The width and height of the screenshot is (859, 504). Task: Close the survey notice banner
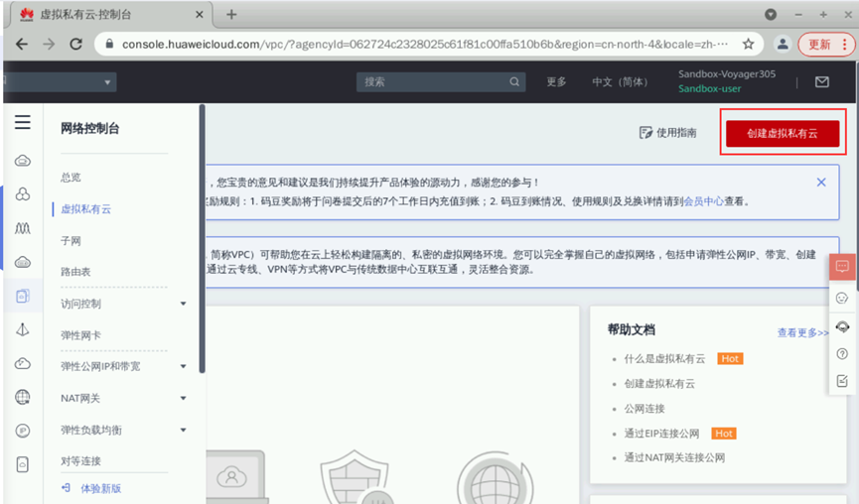tap(821, 183)
